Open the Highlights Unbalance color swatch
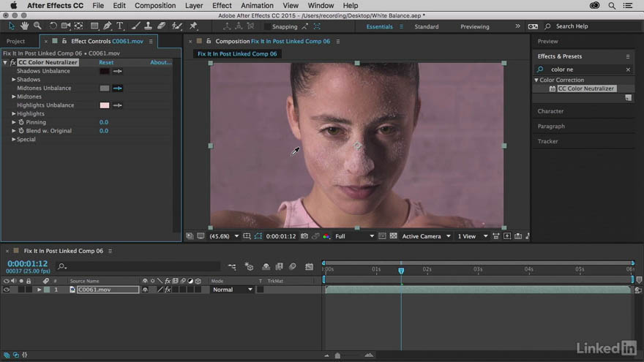Image resolution: width=644 pixels, height=362 pixels. [x=105, y=105]
